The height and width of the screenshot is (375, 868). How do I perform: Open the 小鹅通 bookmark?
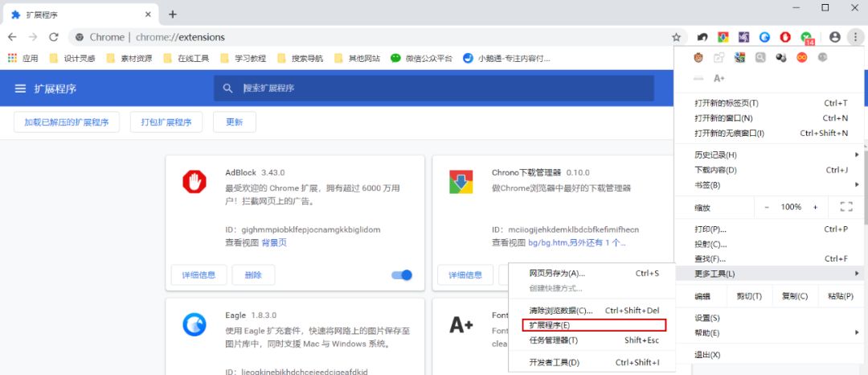coord(506,58)
